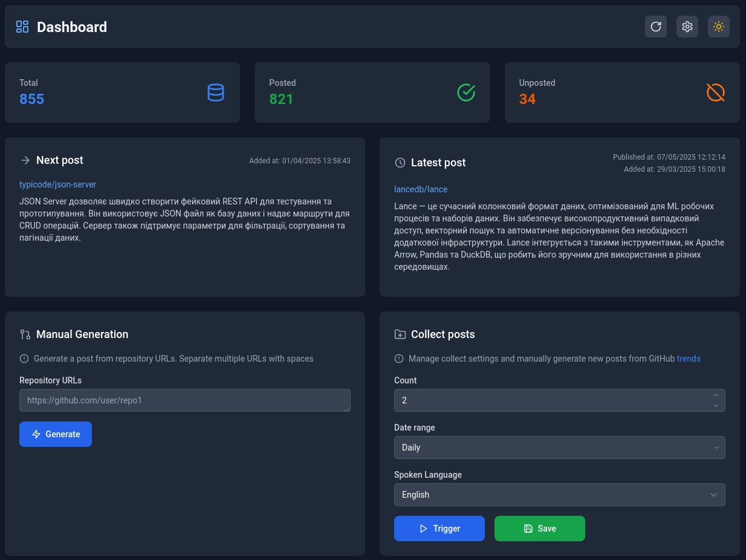The image size is (746, 560).
Task: Decrease Count with the down stepper arrow
Action: tap(716, 405)
